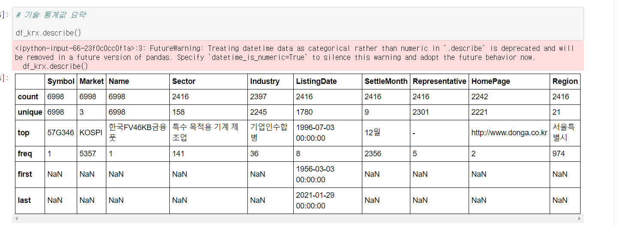
Task: Click the 'count' row label
Action: click(x=30, y=97)
